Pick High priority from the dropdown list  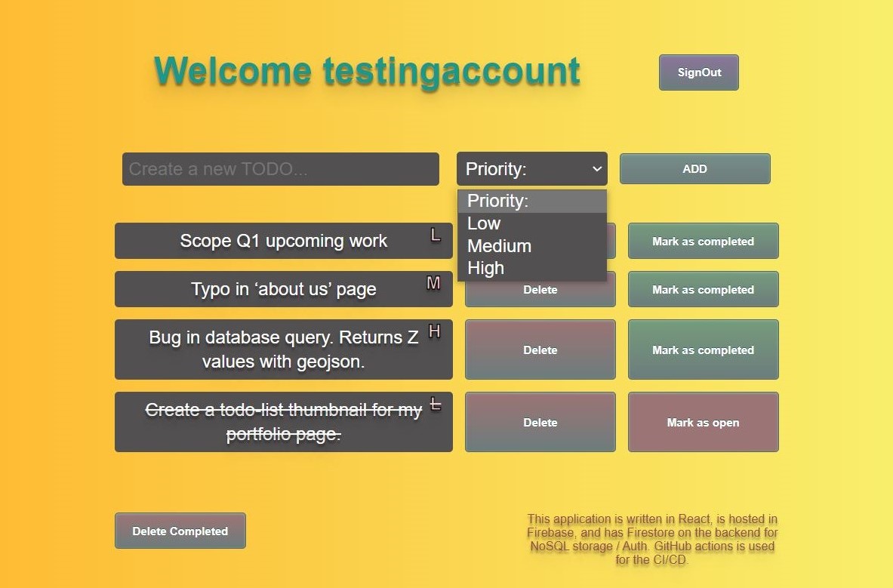485,268
